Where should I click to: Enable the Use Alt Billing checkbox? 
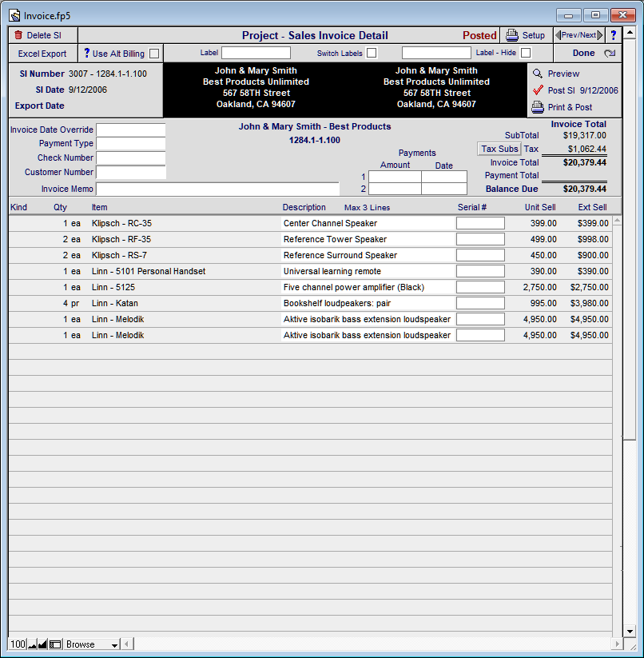click(154, 54)
